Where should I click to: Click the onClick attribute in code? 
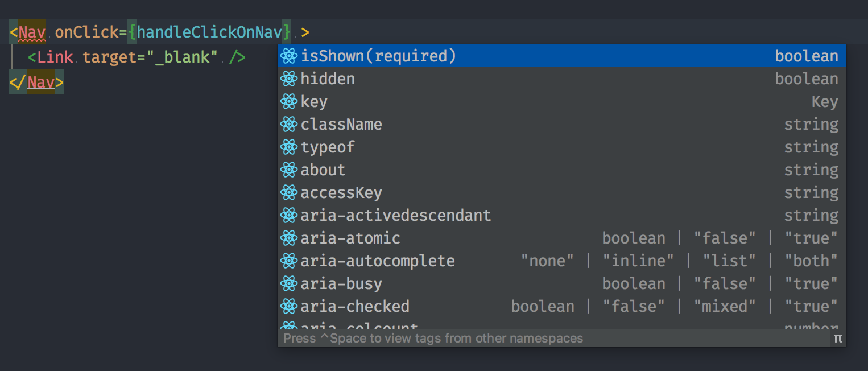point(86,32)
